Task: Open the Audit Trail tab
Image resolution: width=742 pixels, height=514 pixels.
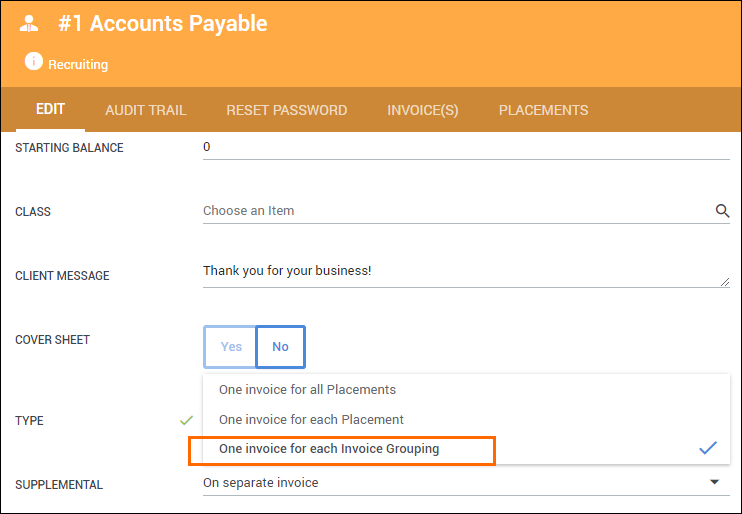Action: [x=146, y=110]
